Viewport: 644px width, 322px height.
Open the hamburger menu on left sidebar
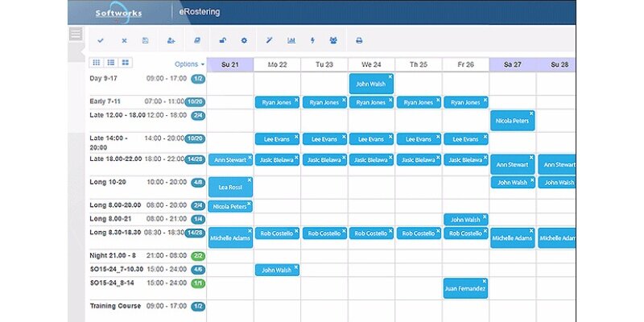coord(76,34)
